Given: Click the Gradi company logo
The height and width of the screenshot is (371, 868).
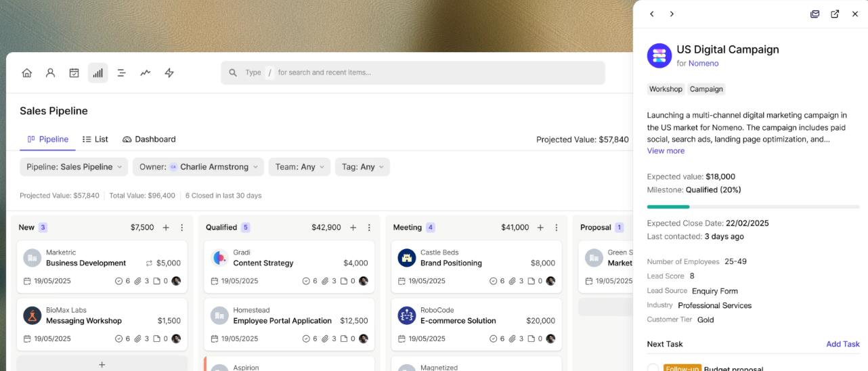Looking at the screenshot, I should click(x=219, y=258).
